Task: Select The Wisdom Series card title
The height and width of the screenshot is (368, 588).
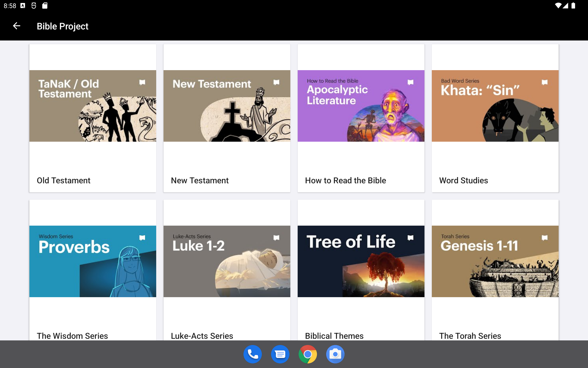Action: point(72,336)
